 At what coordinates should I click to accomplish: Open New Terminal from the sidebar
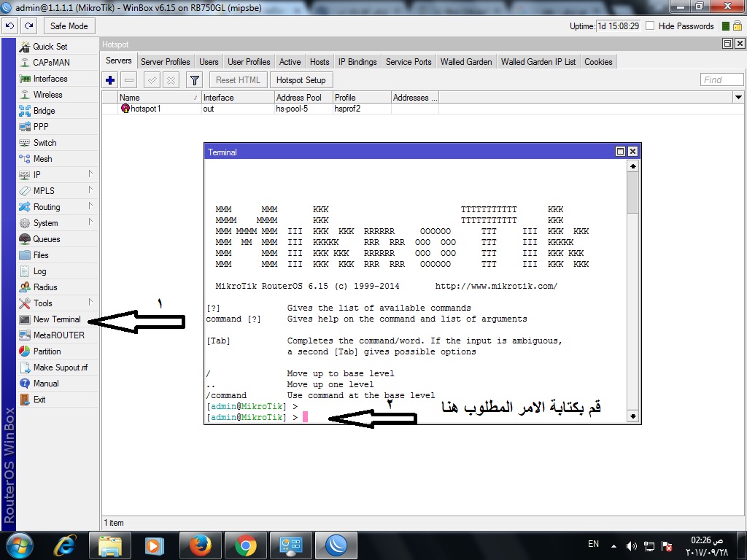[57, 319]
